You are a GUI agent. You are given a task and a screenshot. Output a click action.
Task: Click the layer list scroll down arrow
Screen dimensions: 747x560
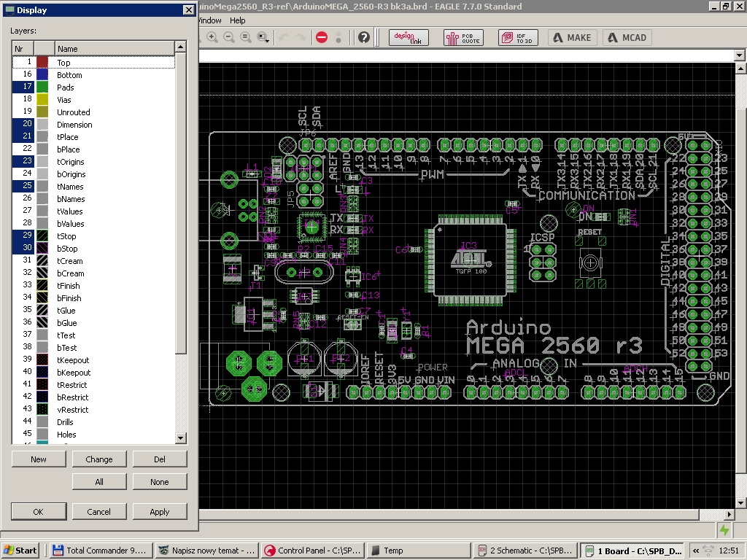pos(180,438)
